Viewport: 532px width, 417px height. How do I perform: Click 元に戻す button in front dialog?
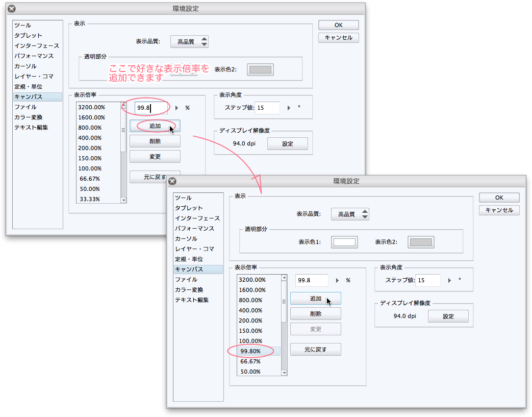pyautogui.click(x=316, y=350)
